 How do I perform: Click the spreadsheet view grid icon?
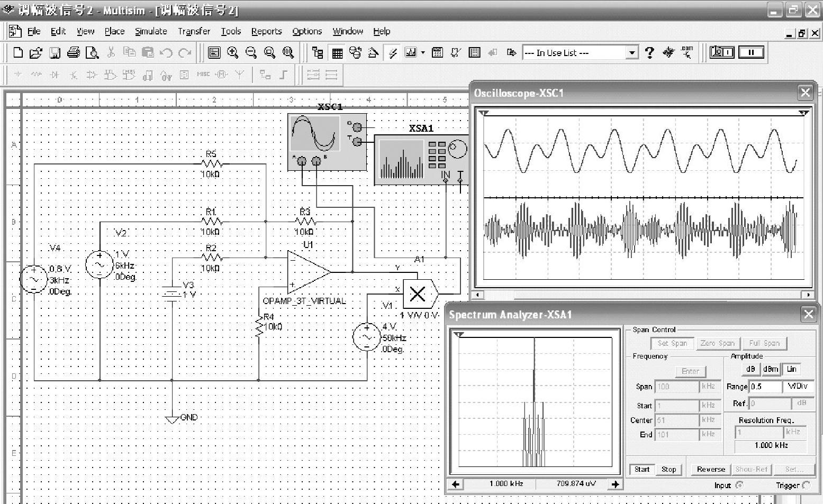coord(337,52)
